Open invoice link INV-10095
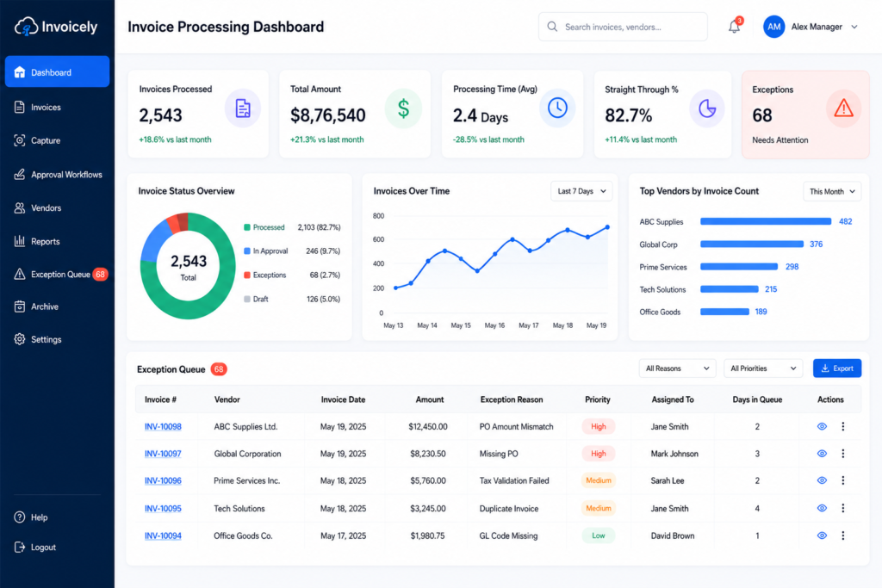882x588 pixels. pyautogui.click(x=163, y=509)
